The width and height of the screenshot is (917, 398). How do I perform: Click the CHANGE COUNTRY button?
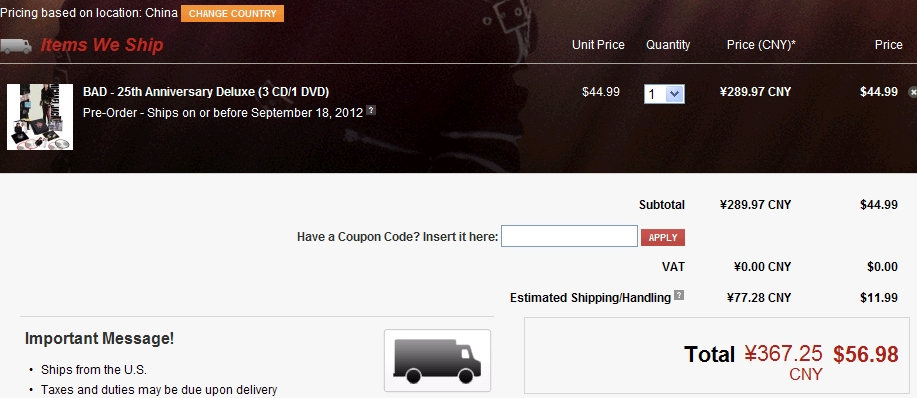pos(232,13)
